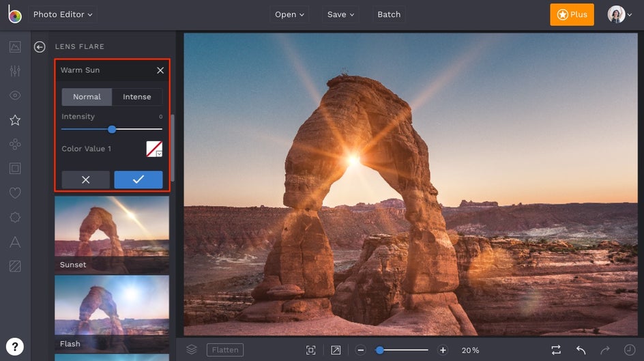
Task: Click the Batch menu item
Action: 389,14
